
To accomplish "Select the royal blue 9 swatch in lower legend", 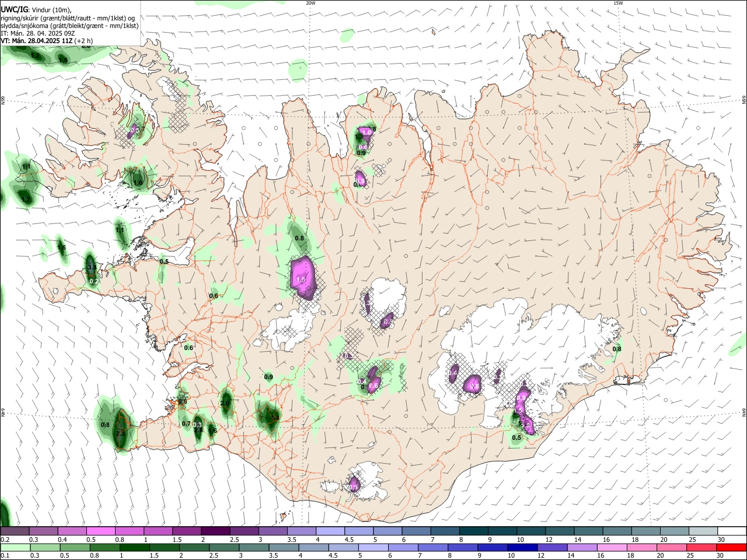I will [493, 547].
